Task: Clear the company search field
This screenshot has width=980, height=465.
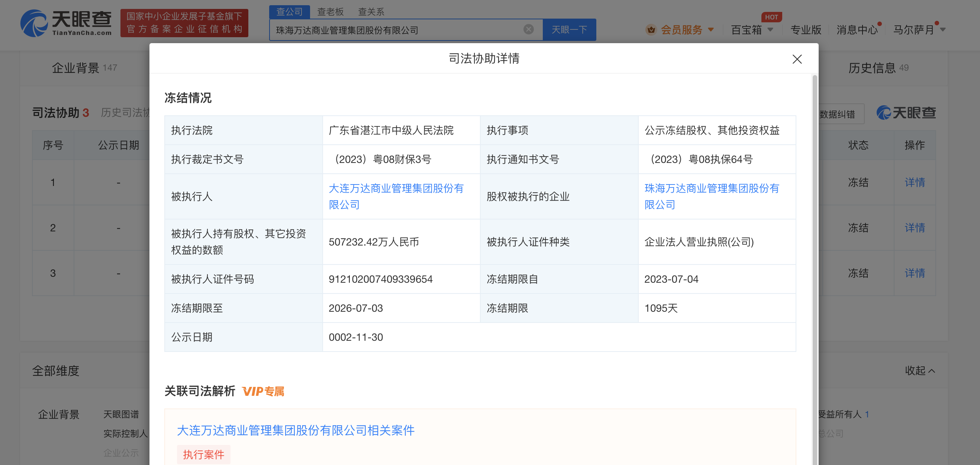Action: 528,29
